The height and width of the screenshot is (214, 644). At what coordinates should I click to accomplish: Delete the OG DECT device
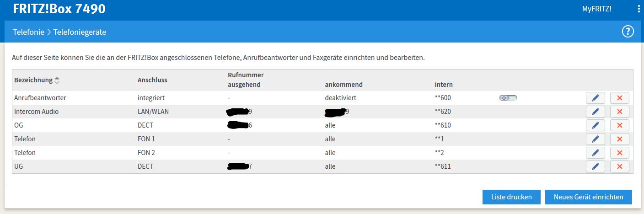[620, 125]
